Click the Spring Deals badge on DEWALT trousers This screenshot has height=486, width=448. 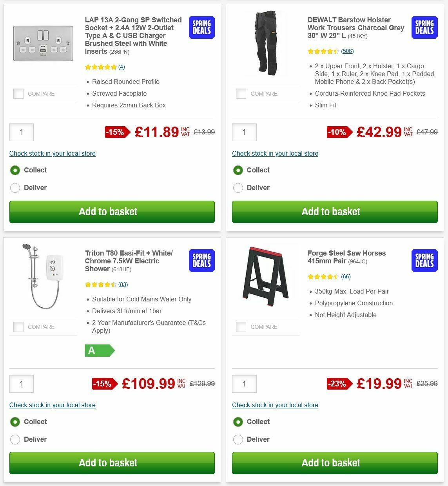[x=424, y=27]
